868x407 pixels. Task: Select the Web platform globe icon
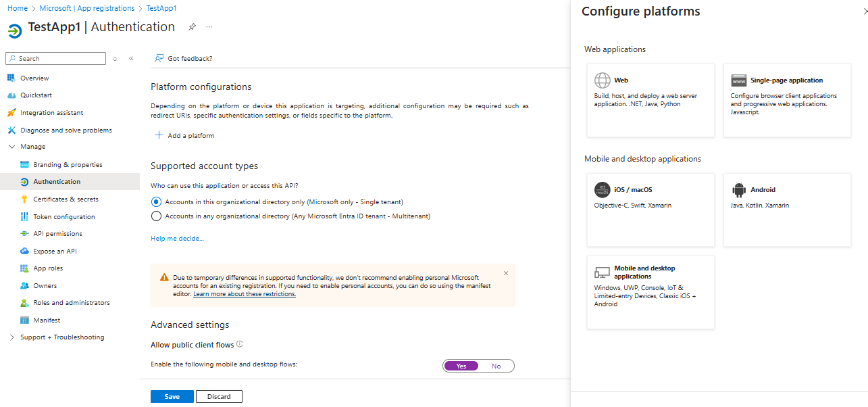(603, 80)
